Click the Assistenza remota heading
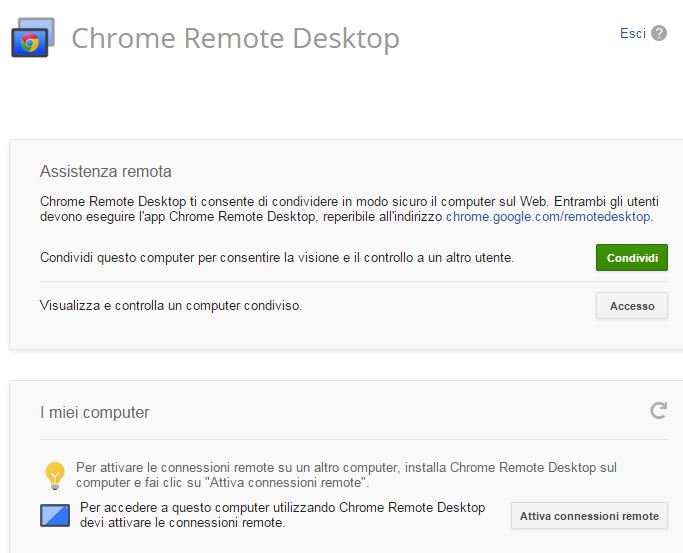This screenshot has height=553, width=683. 105,171
